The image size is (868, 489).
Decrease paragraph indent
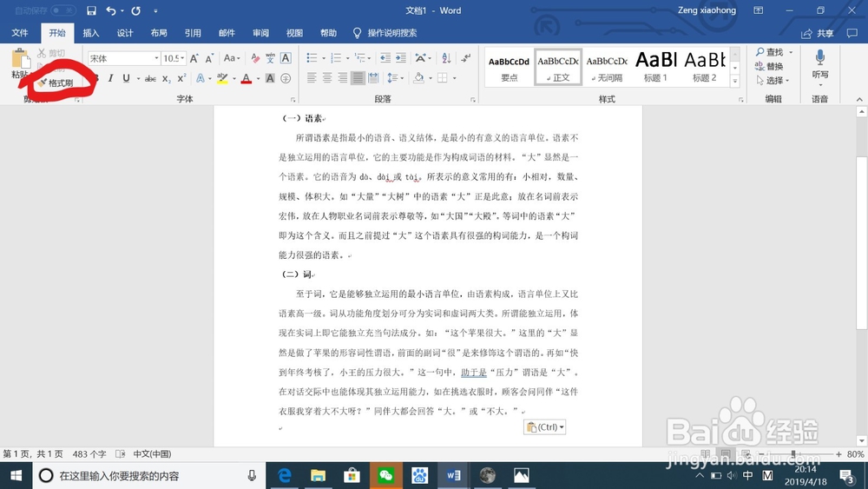[385, 58]
